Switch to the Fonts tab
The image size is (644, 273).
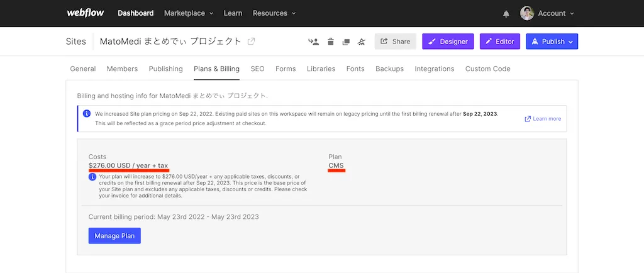click(x=355, y=69)
